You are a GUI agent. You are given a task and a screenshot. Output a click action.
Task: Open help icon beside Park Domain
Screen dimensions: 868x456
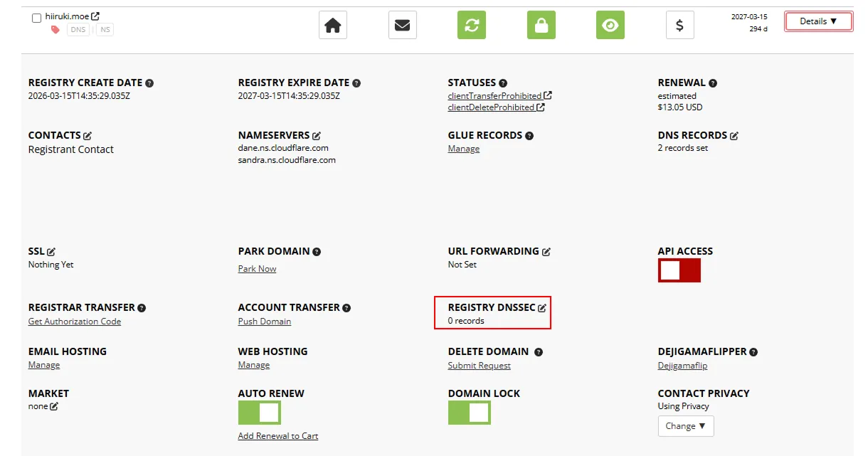point(317,252)
